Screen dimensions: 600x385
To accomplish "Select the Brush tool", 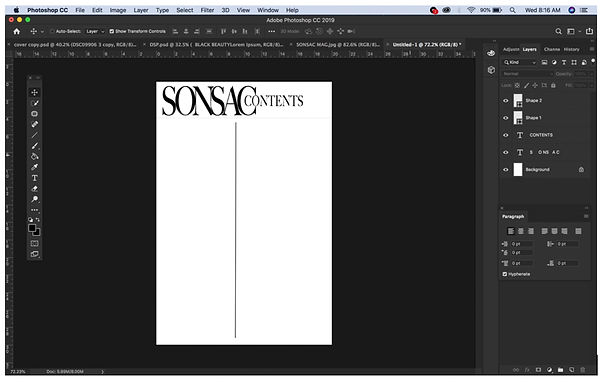I will click(x=34, y=146).
